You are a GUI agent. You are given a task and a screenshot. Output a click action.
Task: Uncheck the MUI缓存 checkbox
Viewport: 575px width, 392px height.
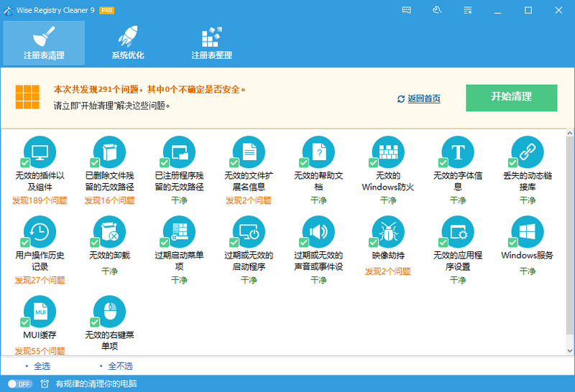tap(25, 322)
